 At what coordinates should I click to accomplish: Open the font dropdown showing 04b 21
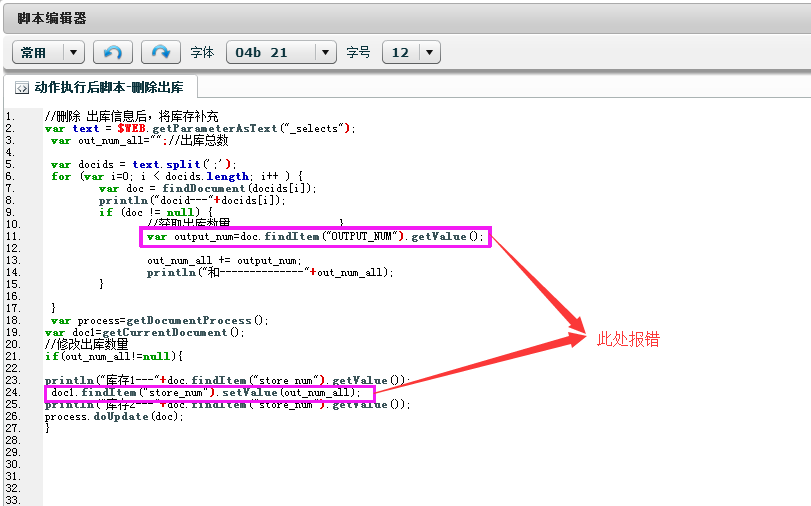281,52
